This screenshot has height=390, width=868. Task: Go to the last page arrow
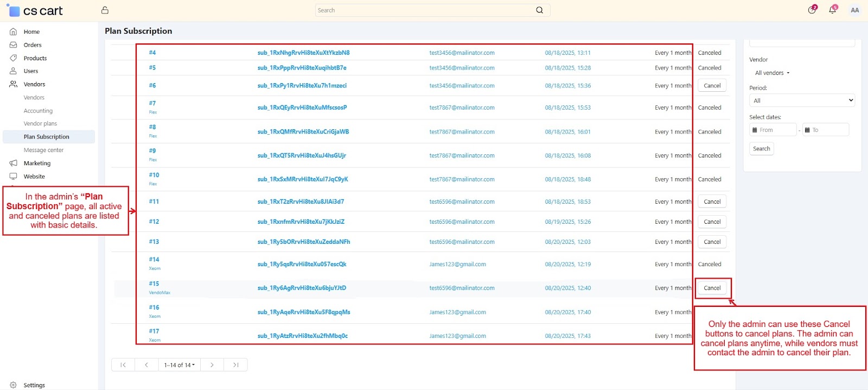click(x=236, y=365)
